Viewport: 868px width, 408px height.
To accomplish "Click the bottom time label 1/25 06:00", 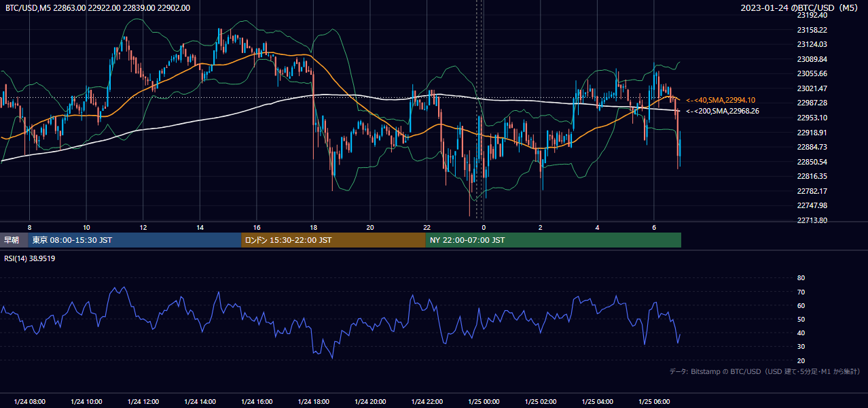I will coord(654,402).
